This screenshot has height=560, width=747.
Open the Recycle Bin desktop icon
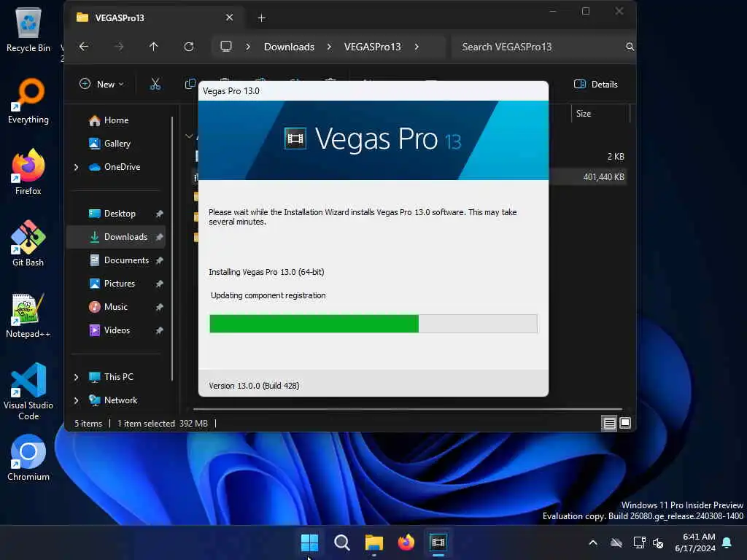28,29
